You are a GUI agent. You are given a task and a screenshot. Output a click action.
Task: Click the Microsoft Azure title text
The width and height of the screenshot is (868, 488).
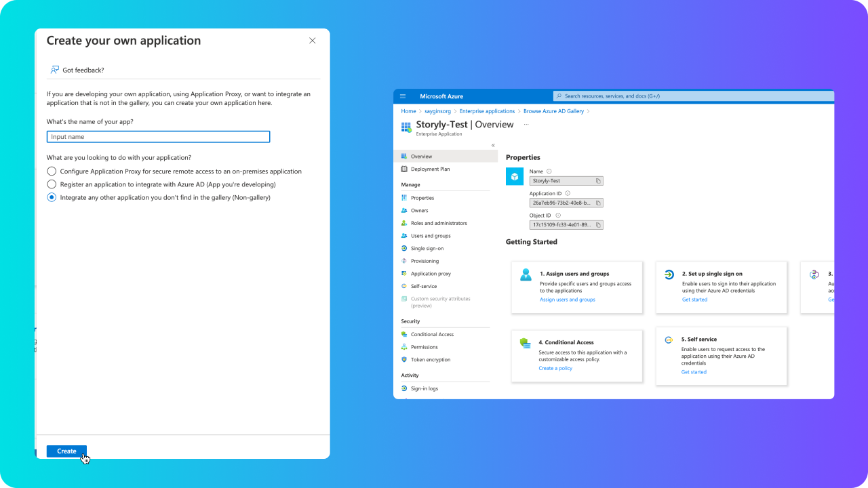tap(441, 96)
